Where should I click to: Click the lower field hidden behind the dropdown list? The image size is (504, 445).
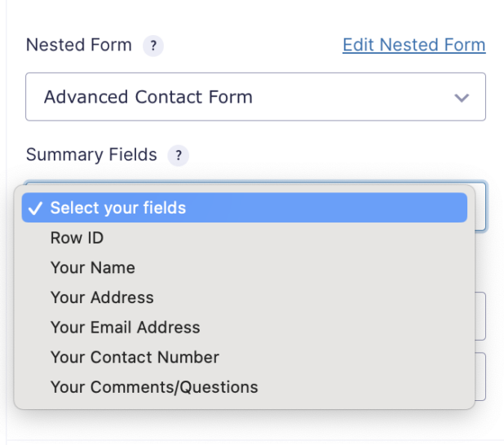(480, 377)
